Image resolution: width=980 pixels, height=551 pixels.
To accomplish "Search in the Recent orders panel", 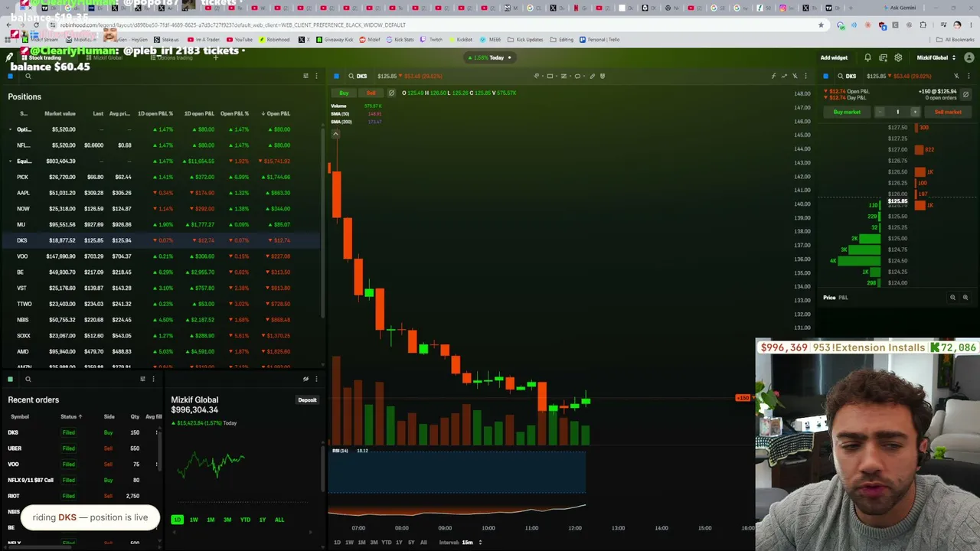I will click(28, 379).
